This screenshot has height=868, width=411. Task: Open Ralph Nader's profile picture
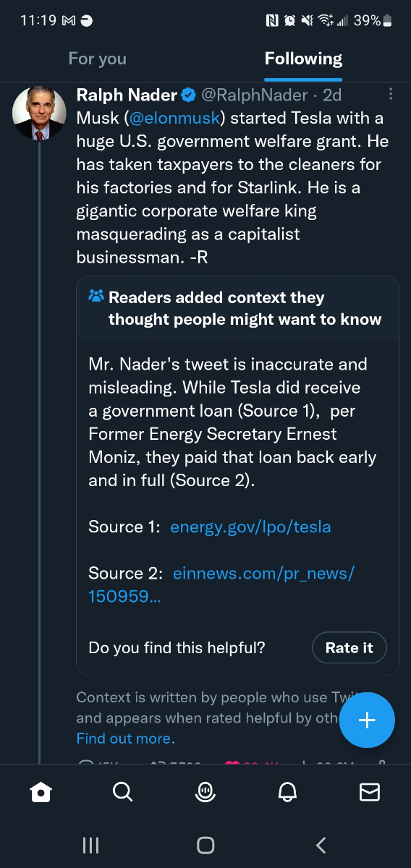[39, 113]
